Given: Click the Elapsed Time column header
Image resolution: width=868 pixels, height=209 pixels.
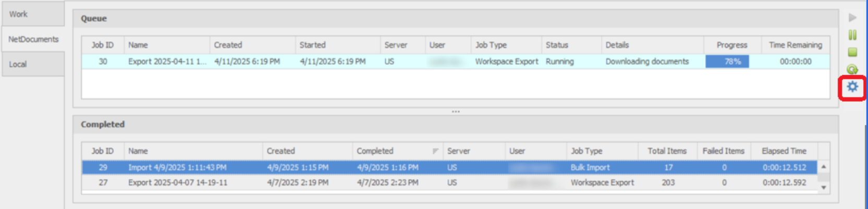Looking at the screenshot, I should coord(785,151).
